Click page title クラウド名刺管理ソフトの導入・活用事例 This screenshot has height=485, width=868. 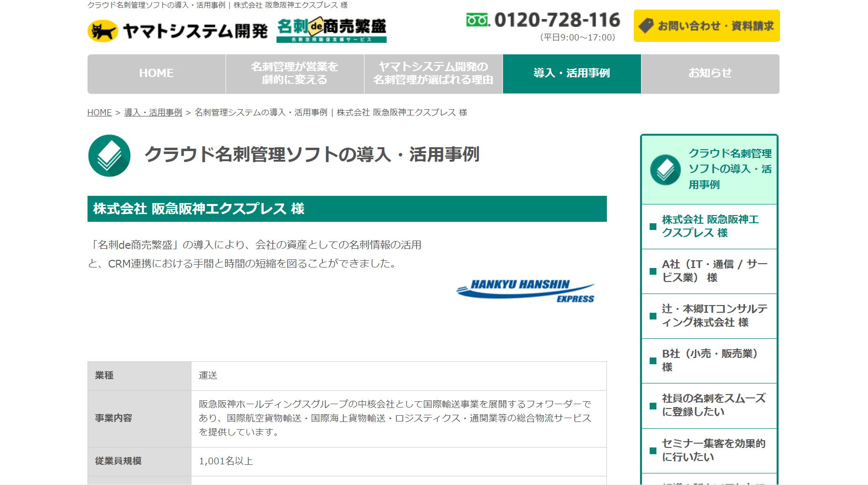point(312,154)
